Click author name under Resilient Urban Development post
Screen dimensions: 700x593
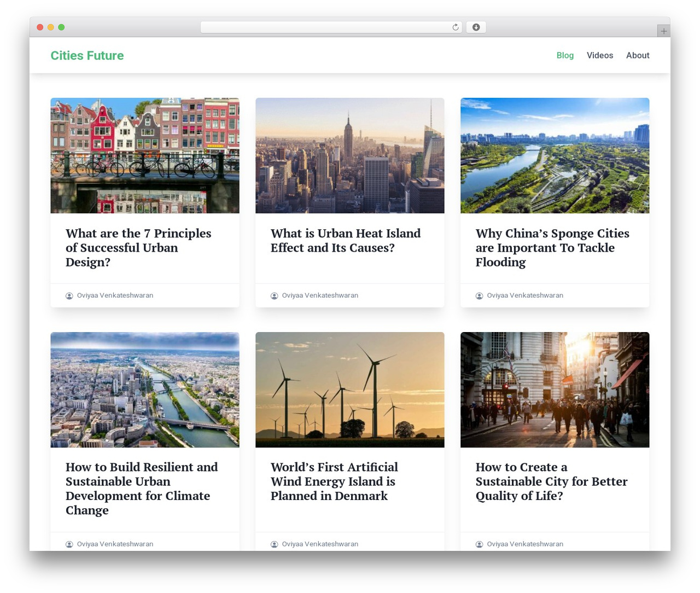(x=115, y=544)
